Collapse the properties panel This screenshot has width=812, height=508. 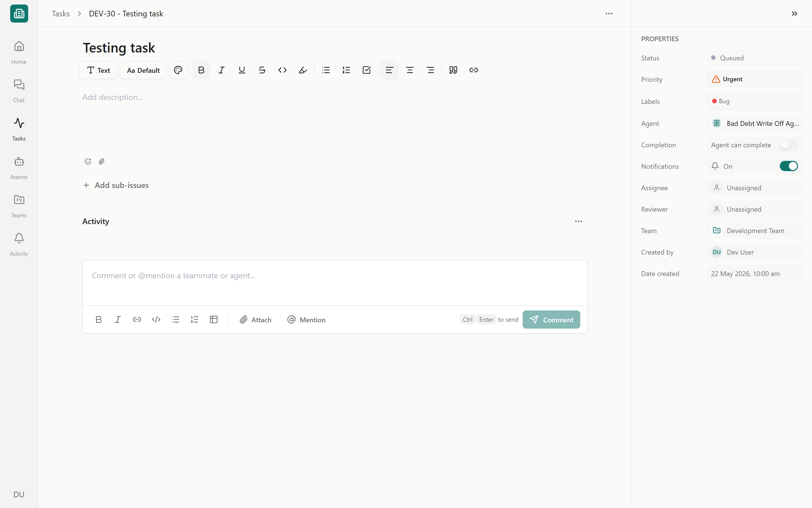pos(794,14)
